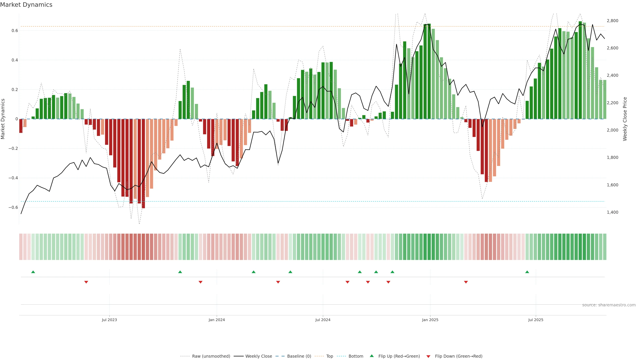Click the last green Flip Up marker before Jul 2025
The height and width of the screenshot is (362, 644).
[527, 272]
